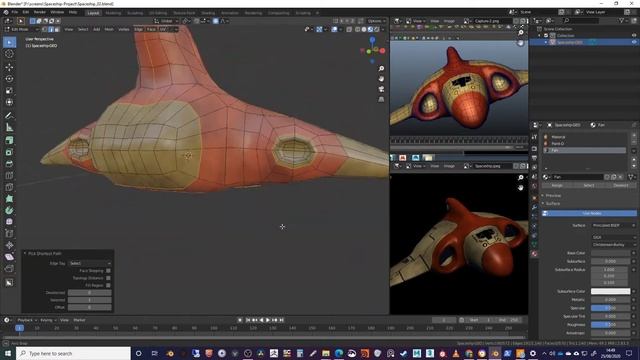This screenshot has height=360, width=640.
Task: Click the Deselect material button
Action: [x=621, y=185]
